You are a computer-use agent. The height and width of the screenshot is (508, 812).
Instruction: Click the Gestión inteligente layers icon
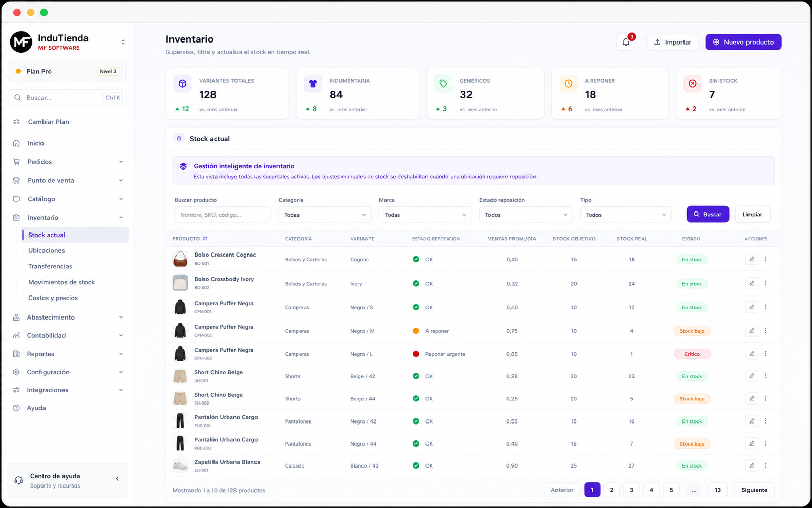pos(183,166)
